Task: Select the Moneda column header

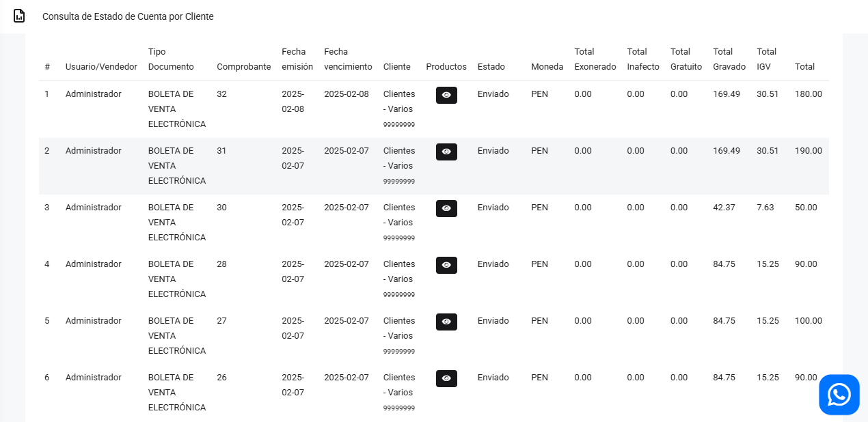Action: (x=547, y=67)
